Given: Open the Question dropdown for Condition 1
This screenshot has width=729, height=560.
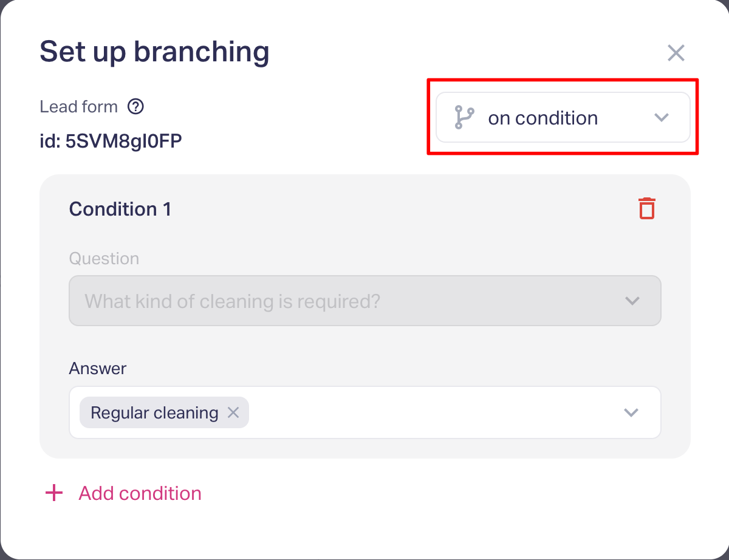Looking at the screenshot, I should click(x=364, y=301).
